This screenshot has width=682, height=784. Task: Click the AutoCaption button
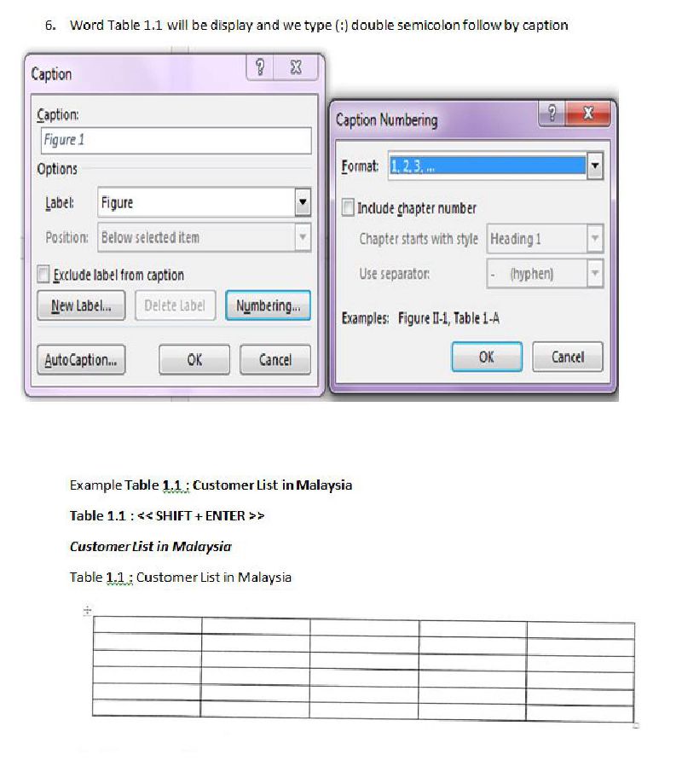81,360
